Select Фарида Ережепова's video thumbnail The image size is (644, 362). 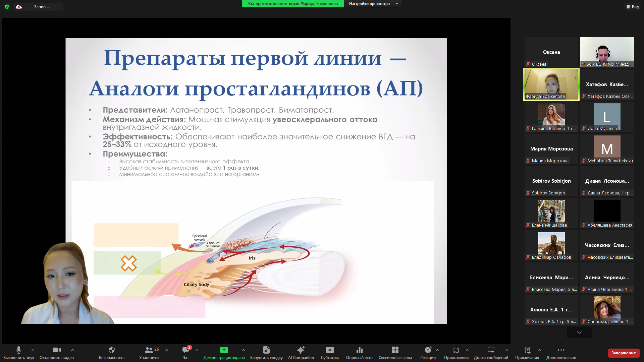551,84
